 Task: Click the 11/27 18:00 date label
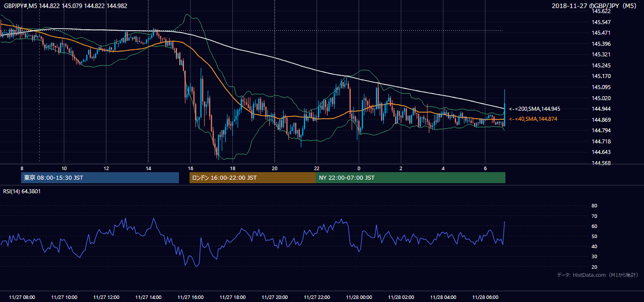pyautogui.click(x=232, y=297)
